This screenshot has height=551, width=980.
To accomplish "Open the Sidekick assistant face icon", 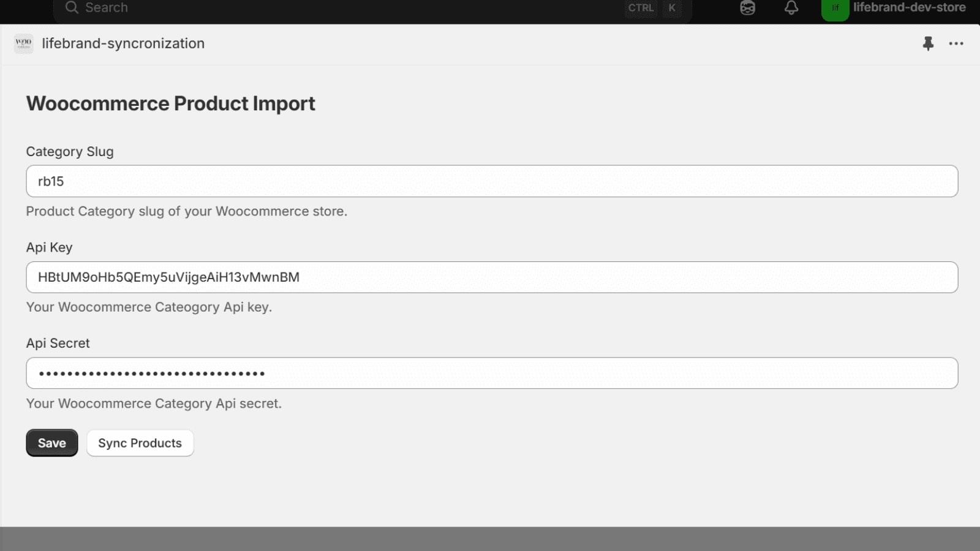I will pyautogui.click(x=747, y=8).
